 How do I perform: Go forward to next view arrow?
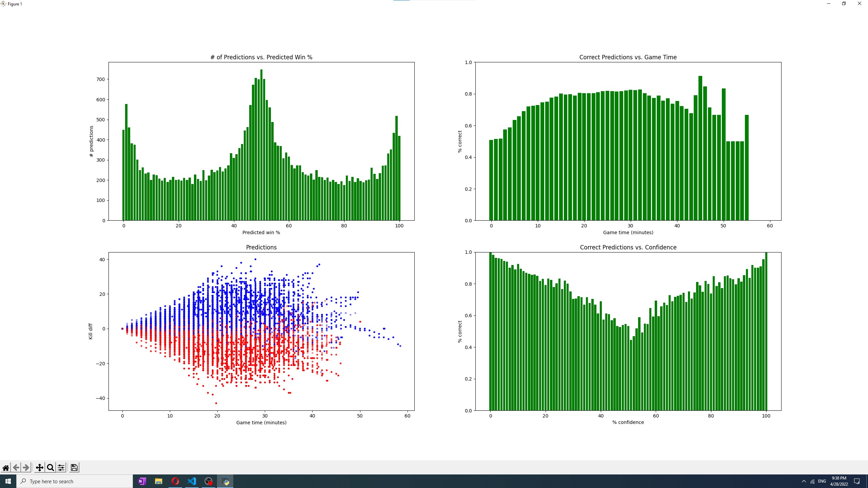(26, 468)
